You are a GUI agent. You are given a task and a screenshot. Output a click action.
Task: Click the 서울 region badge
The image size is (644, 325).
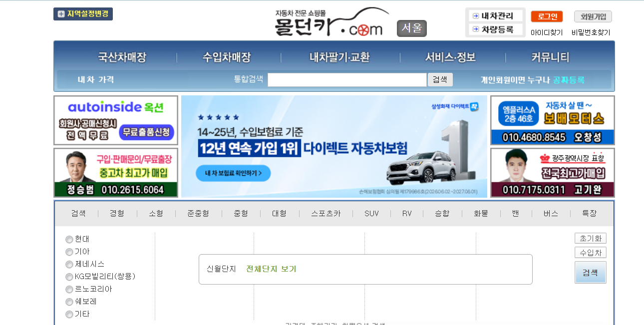click(412, 28)
